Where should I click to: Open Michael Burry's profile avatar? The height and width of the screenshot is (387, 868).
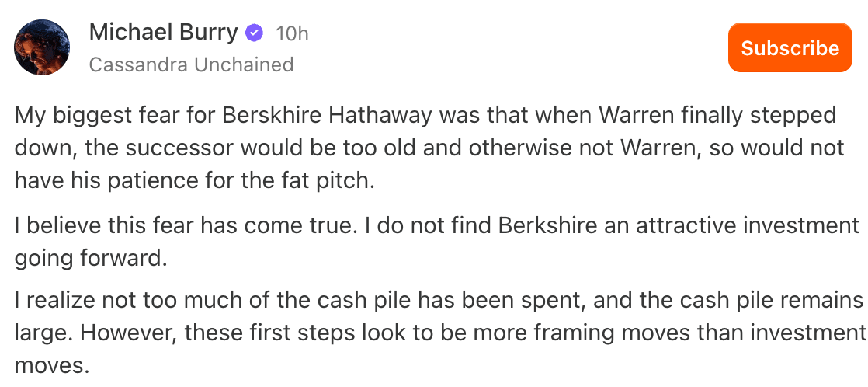[x=42, y=47]
